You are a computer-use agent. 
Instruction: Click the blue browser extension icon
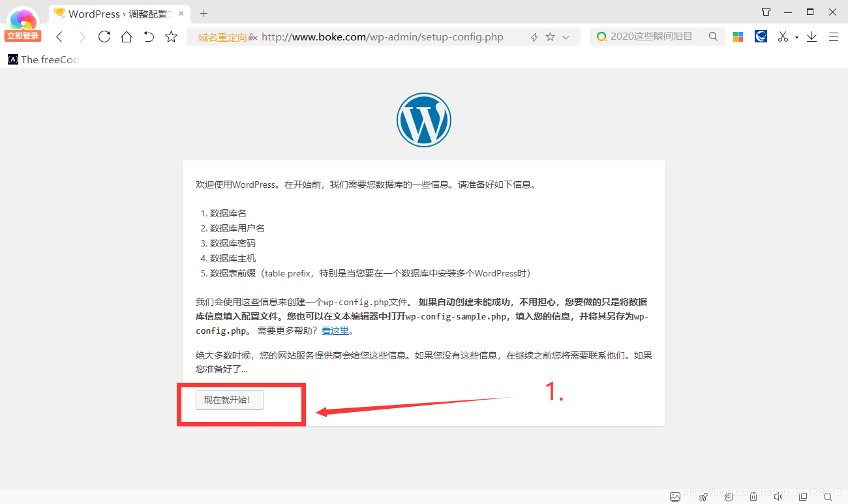click(x=761, y=37)
